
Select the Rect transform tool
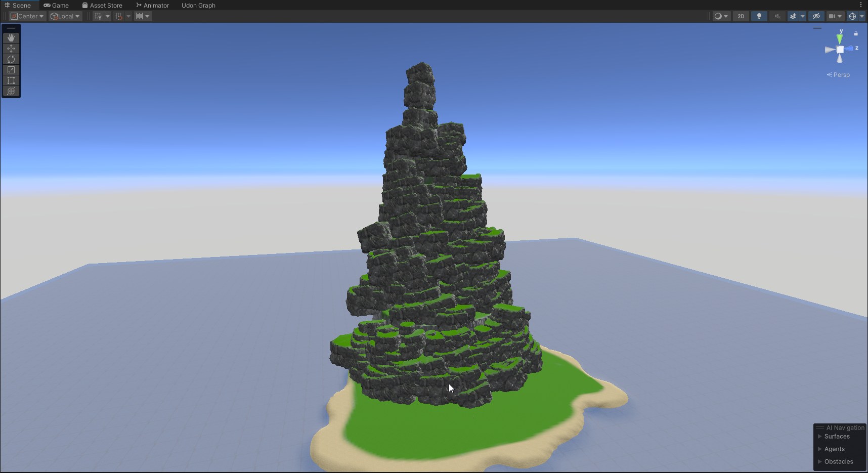(11, 80)
